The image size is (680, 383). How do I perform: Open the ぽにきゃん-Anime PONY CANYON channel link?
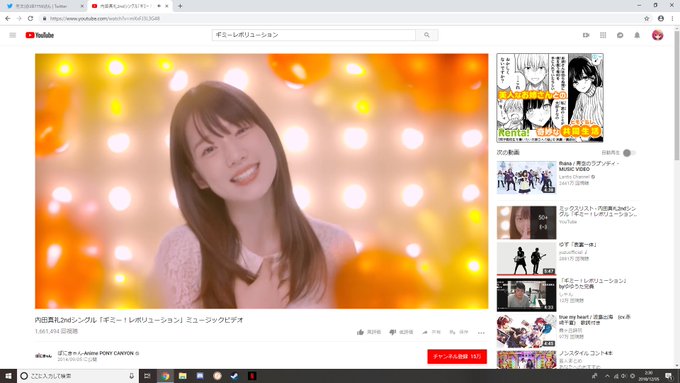point(96,353)
